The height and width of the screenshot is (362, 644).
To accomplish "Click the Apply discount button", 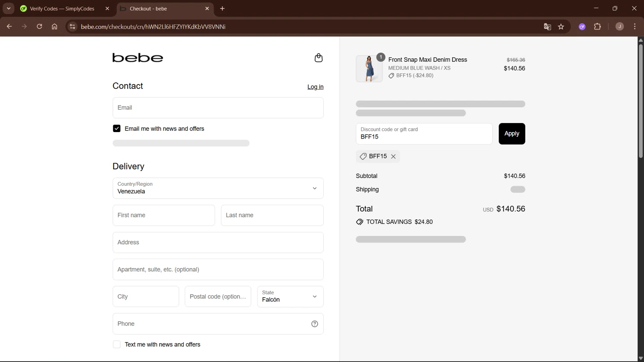I will coord(512,134).
